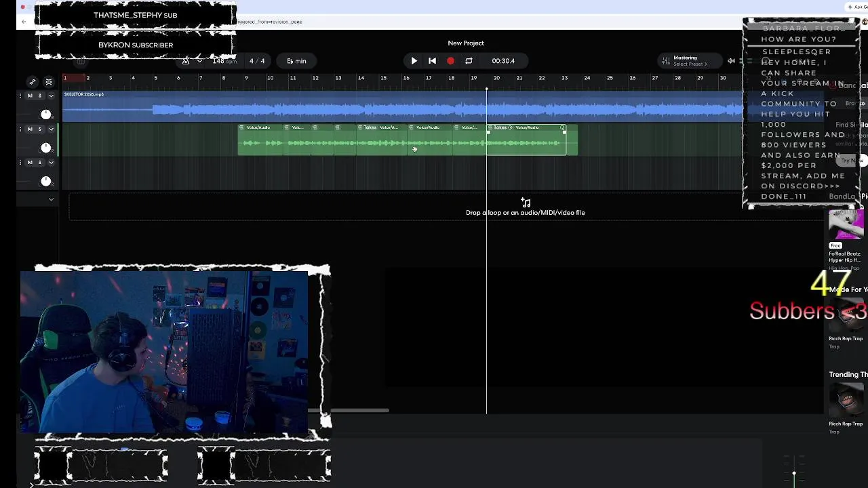Image resolution: width=868 pixels, height=488 pixels.
Task: Mute the empty third track
Action: (30, 163)
